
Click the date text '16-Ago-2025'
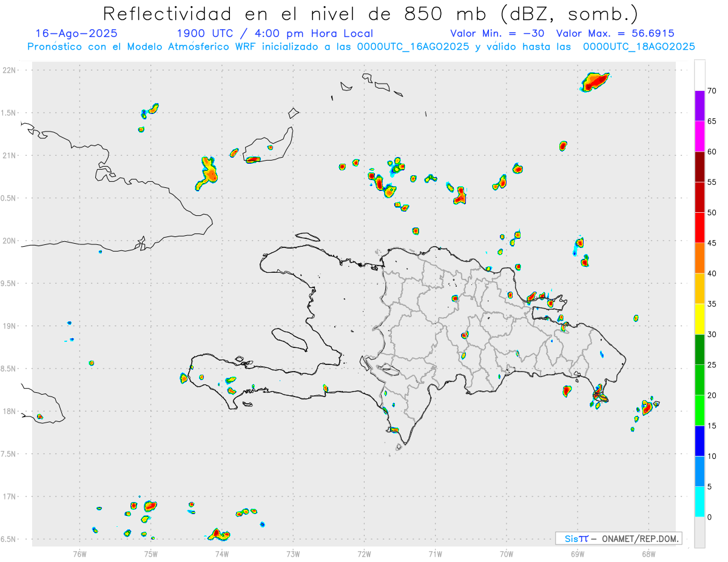click(x=76, y=33)
